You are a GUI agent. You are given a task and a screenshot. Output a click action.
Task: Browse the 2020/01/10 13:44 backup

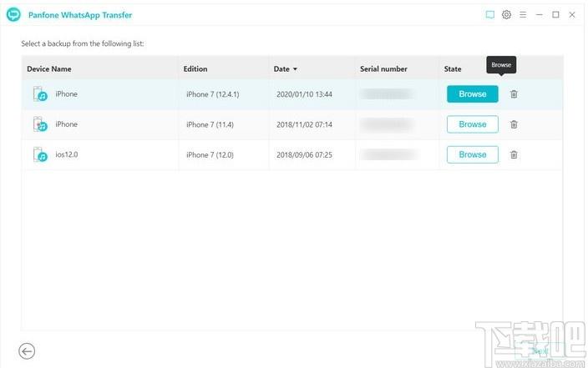coord(473,94)
